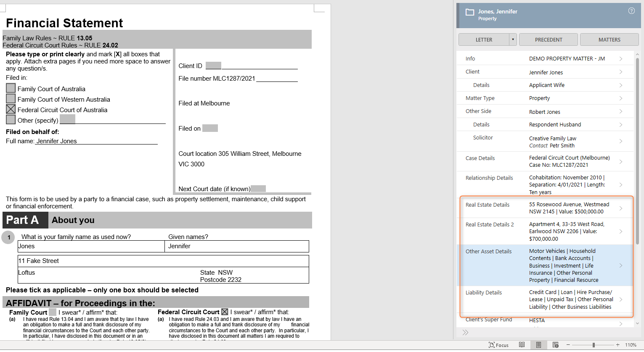The width and height of the screenshot is (644, 352).
Task: Switch to Focus mode in status bar
Action: tap(499, 345)
